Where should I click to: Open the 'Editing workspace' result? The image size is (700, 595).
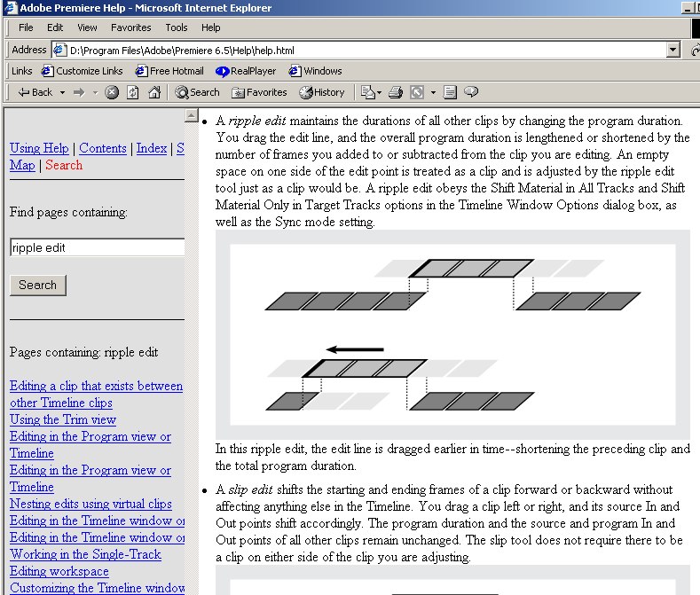[x=59, y=571]
